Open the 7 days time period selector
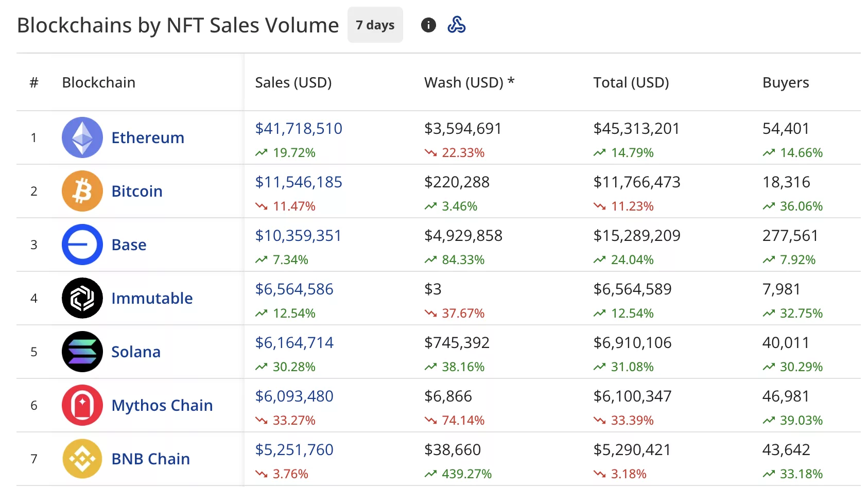This screenshot has height=487, width=868. point(375,25)
